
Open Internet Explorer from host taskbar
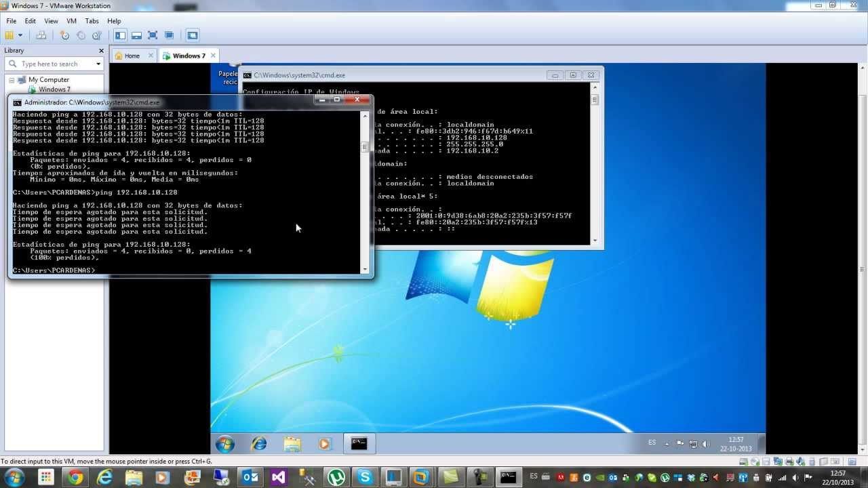(104, 477)
